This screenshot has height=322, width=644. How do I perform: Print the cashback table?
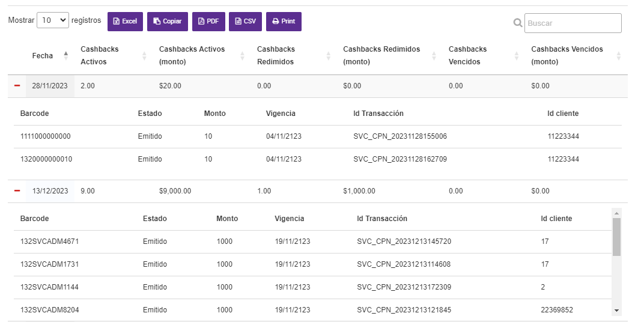click(x=284, y=22)
